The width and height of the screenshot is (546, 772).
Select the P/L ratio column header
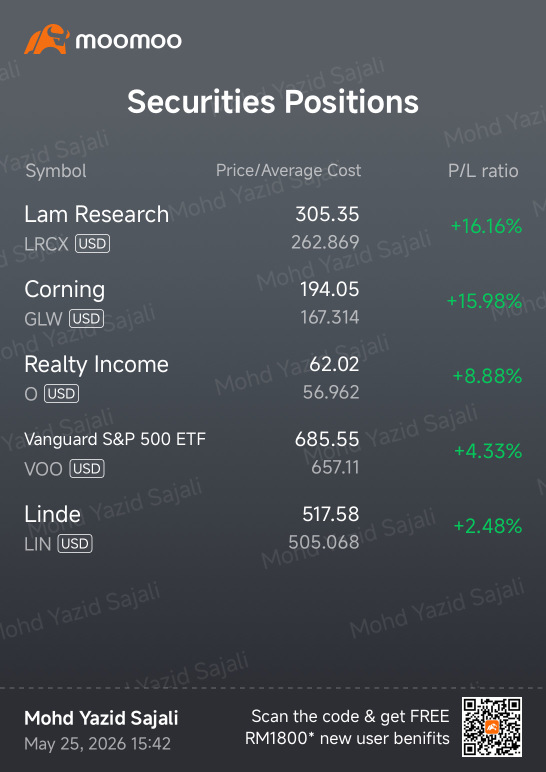coord(483,171)
